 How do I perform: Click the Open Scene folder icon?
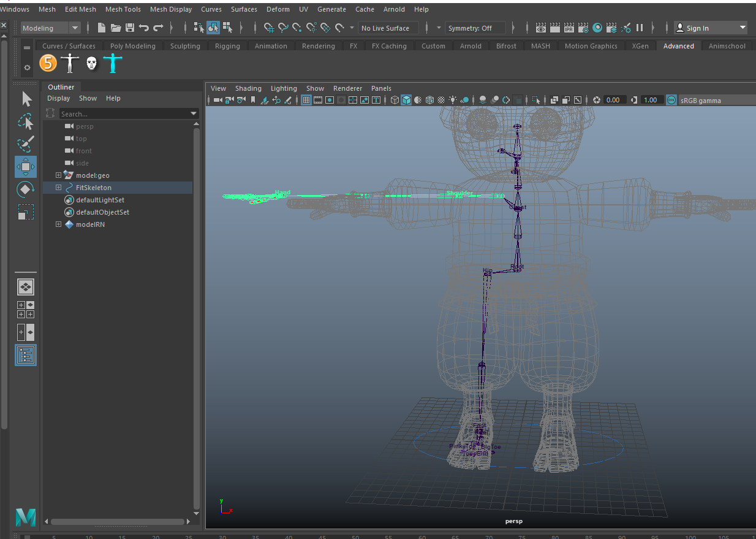click(x=115, y=28)
